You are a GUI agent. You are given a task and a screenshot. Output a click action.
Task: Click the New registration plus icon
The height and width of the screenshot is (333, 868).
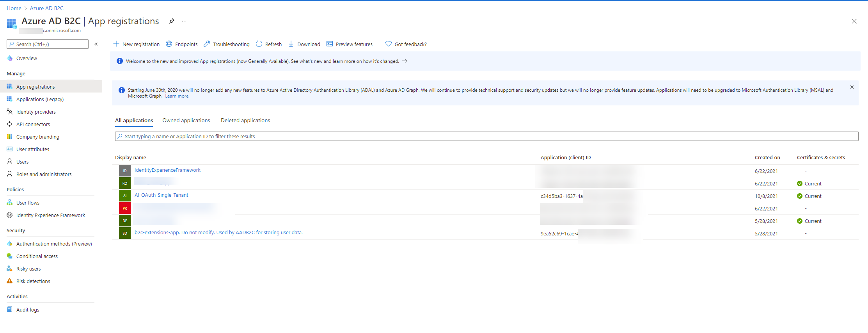pos(116,44)
